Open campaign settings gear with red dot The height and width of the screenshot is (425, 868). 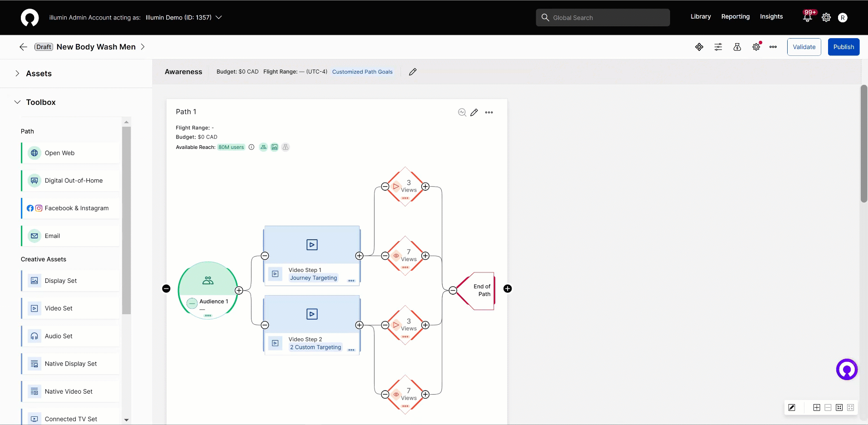756,47
